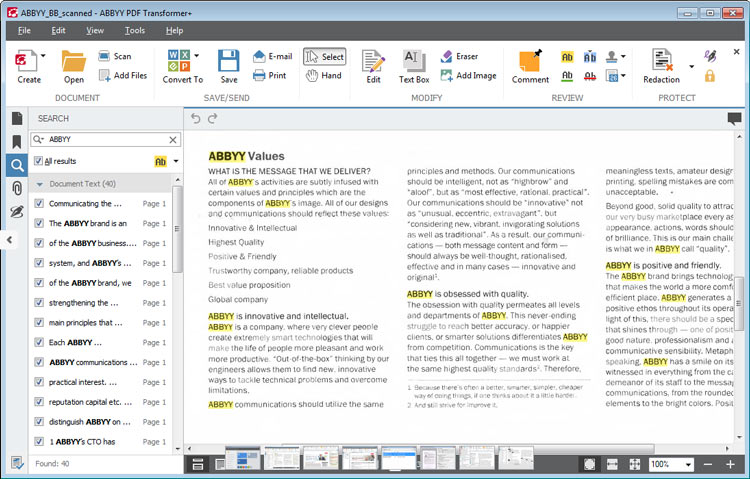Open the File menu
This screenshot has width=750, height=479.
[x=24, y=31]
